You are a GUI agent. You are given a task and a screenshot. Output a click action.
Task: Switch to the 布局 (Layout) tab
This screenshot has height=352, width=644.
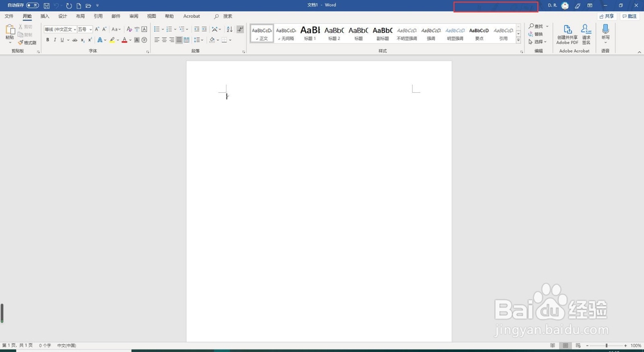tap(80, 16)
